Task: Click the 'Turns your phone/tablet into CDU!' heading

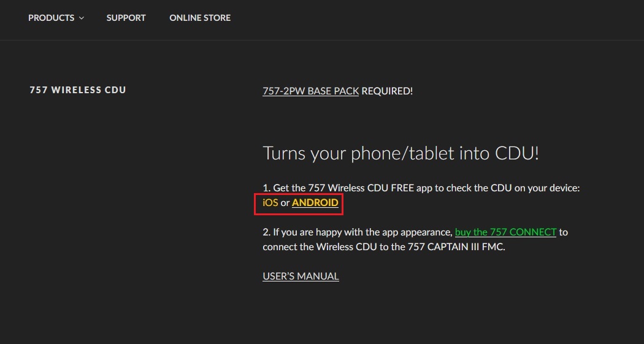Action: pyautogui.click(x=401, y=153)
